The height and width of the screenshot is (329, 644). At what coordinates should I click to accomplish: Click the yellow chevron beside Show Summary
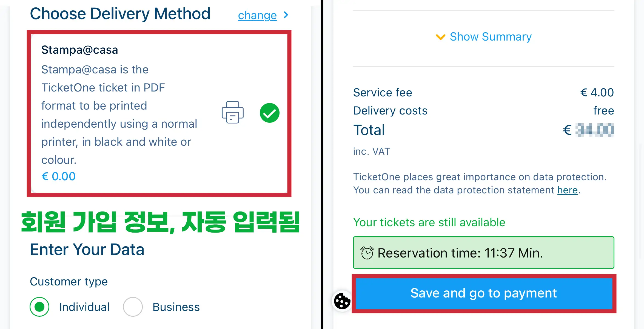pyautogui.click(x=440, y=37)
